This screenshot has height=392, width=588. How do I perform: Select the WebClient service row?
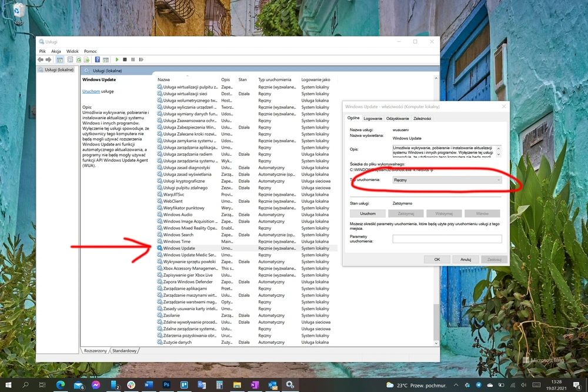[x=247, y=201]
